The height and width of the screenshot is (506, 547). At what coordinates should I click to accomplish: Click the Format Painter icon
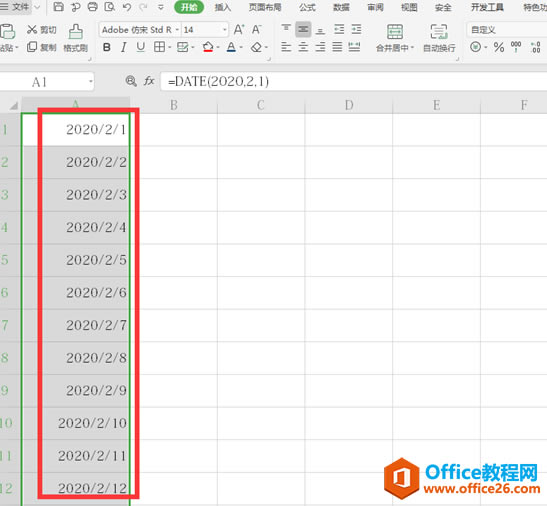point(75,32)
